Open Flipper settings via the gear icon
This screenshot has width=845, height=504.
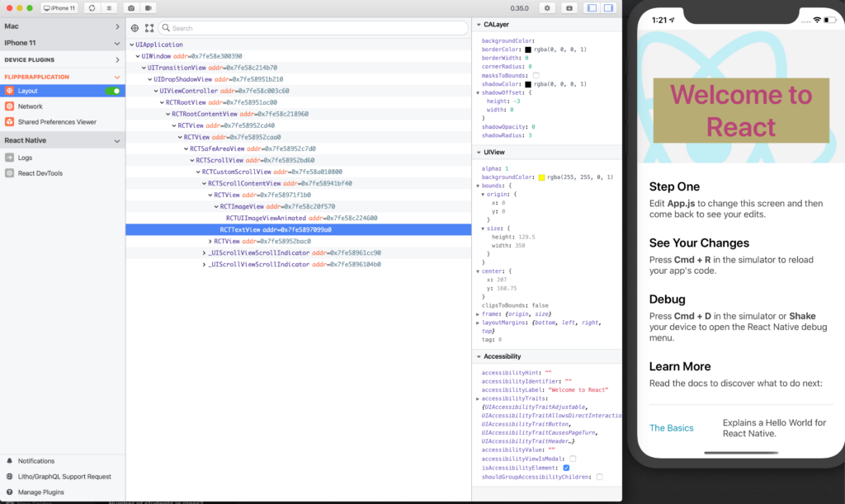click(547, 8)
